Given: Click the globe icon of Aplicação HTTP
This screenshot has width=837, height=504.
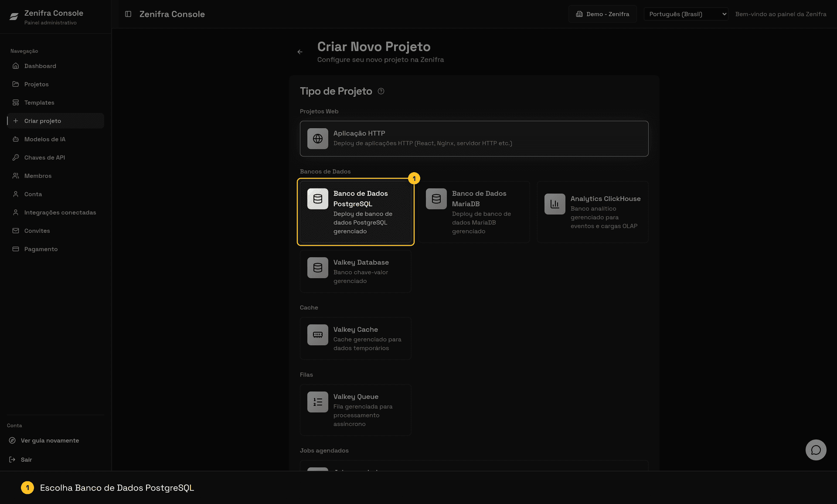Looking at the screenshot, I should point(318,139).
